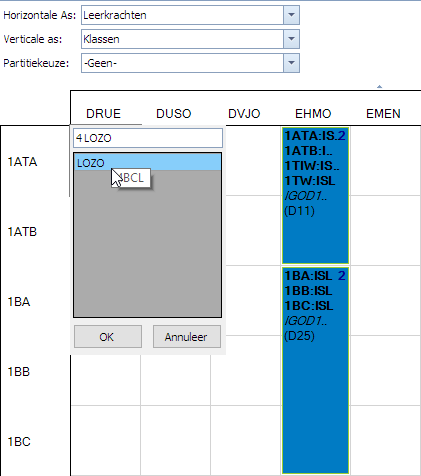Open the Verticale as dropdown arrow
Screen dimensions: 421x476
point(291,39)
